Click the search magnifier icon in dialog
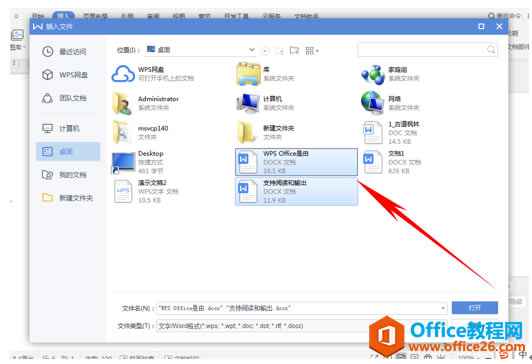 coord(491,50)
